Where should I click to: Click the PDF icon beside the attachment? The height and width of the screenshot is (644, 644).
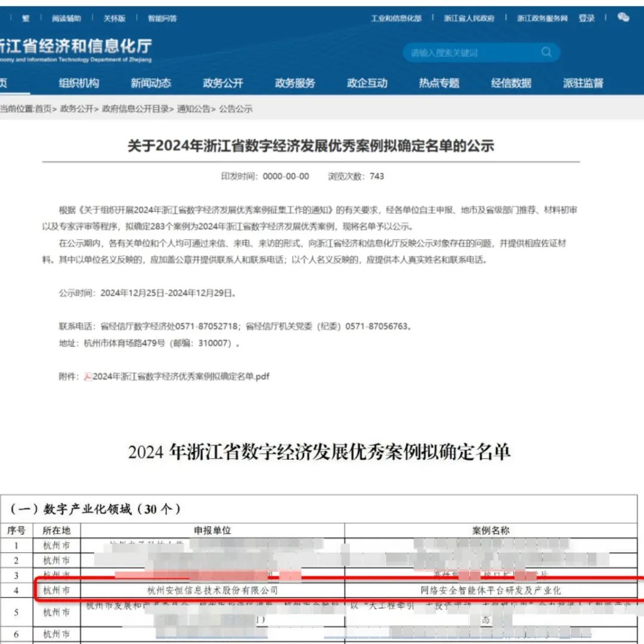88,376
